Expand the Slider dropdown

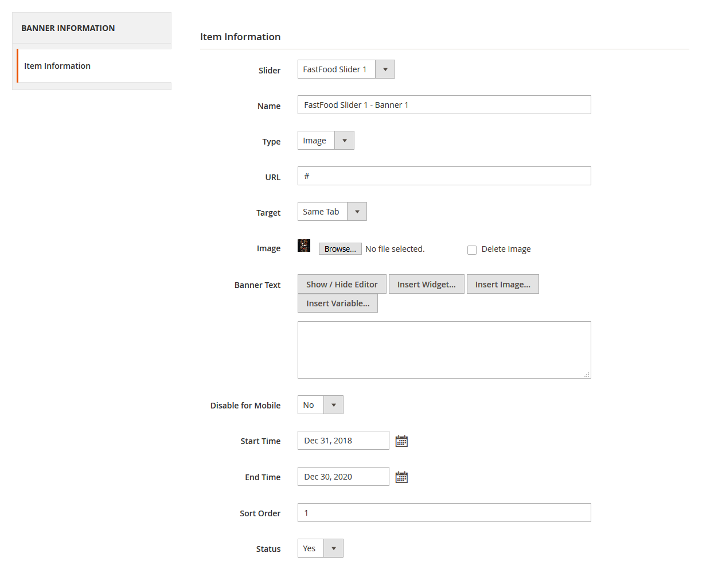346,69
